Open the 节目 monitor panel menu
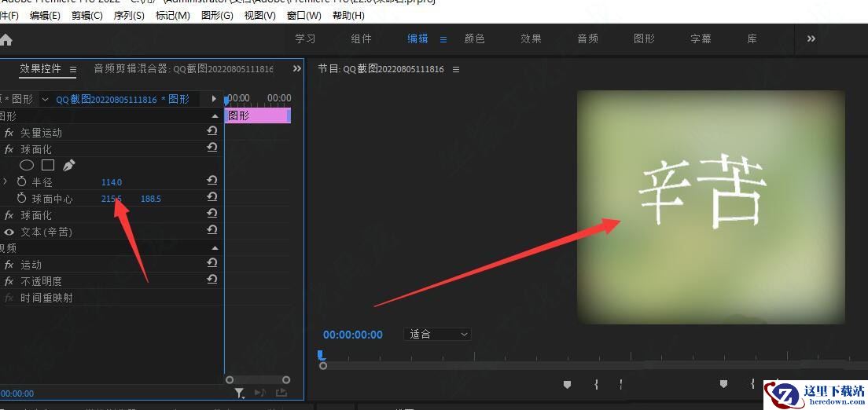Image resolution: width=868 pixels, height=410 pixels. 456,70
